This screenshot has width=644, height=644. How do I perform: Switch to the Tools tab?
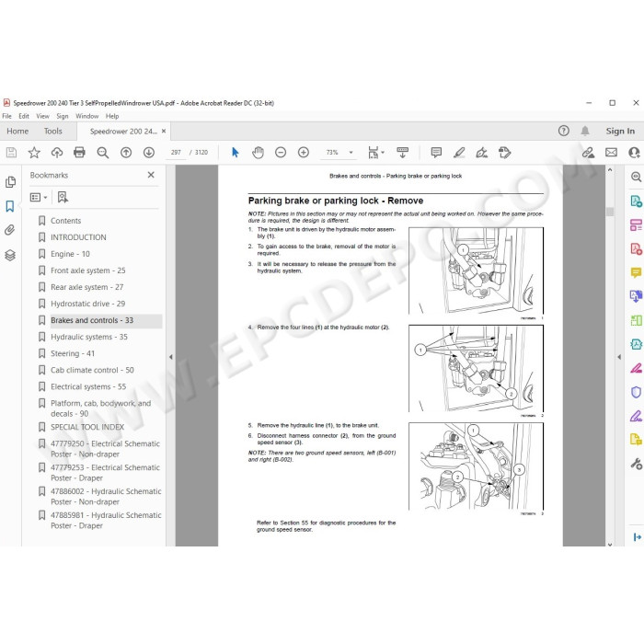click(53, 131)
